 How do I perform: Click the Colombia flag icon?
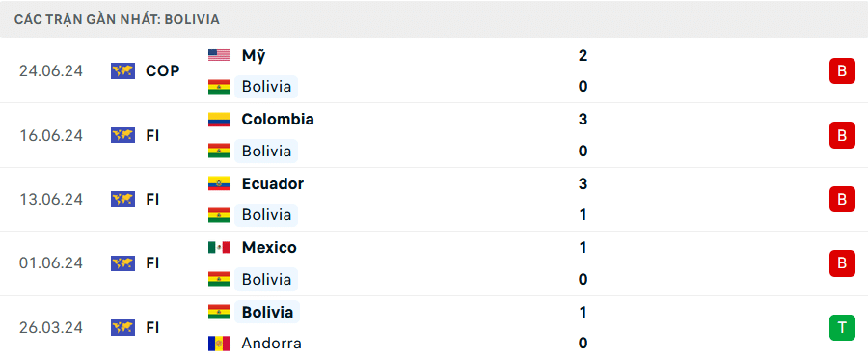(219, 120)
